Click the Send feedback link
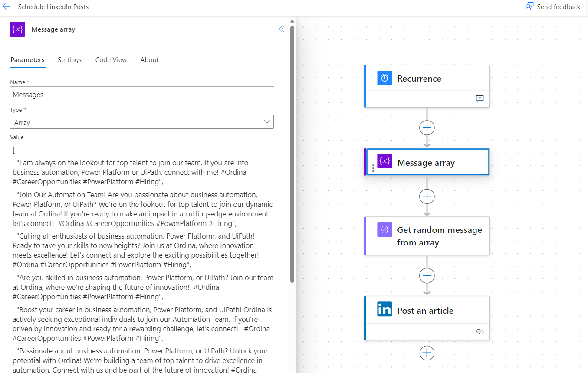This screenshot has width=588, height=373. coord(552,7)
